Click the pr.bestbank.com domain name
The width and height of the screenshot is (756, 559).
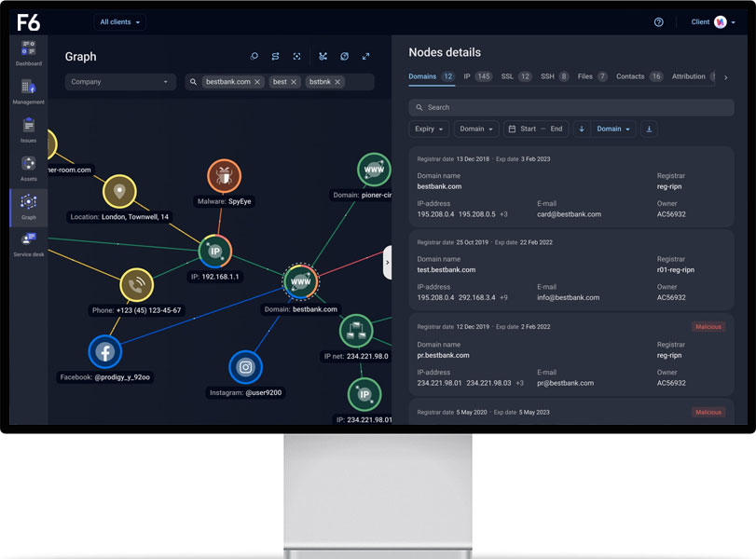(x=443, y=355)
